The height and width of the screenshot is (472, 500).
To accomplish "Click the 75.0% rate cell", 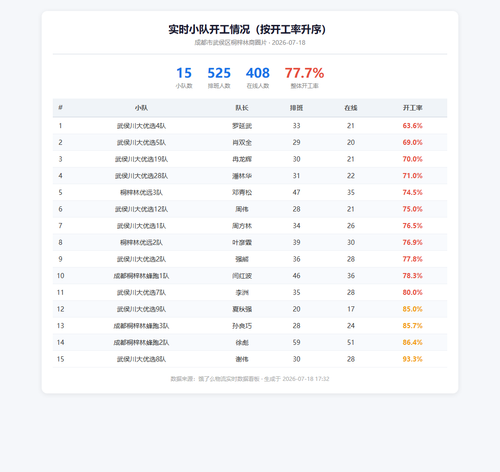I will click(x=412, y=209).
